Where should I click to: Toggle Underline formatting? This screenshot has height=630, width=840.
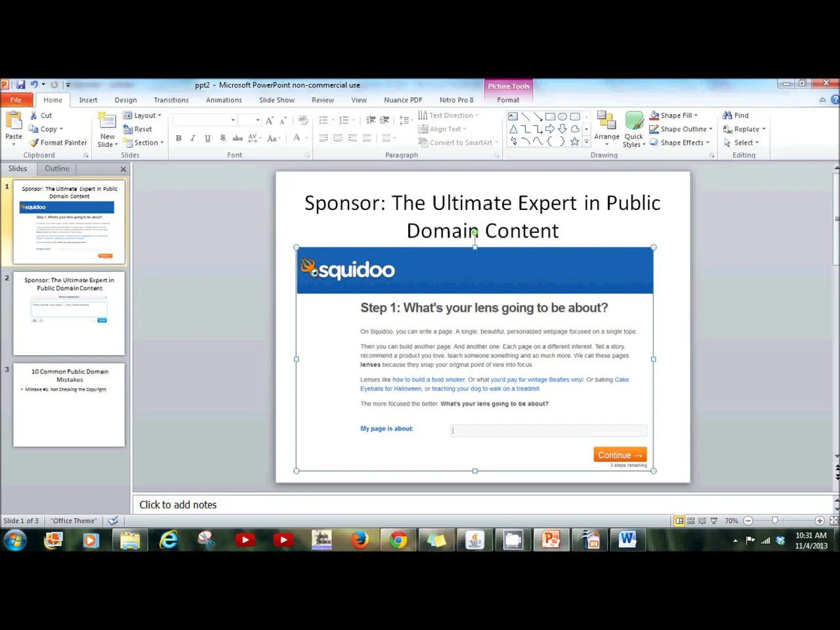(x=207, y=138)
